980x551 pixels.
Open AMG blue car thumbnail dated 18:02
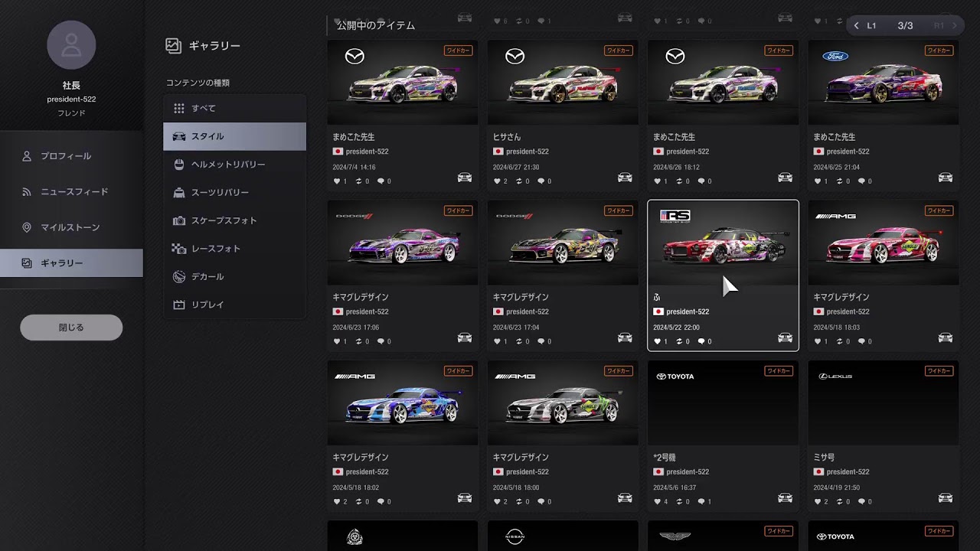pos(403,403)
